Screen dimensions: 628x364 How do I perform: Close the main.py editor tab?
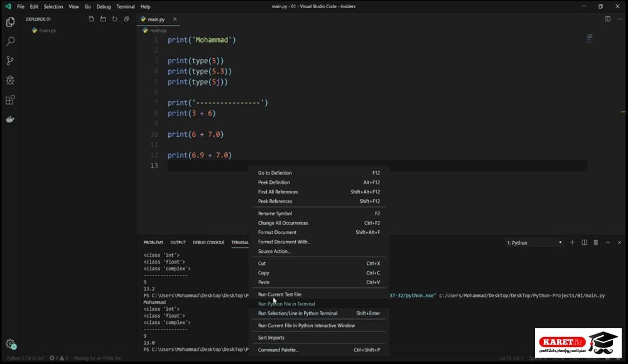click(175, 19)
